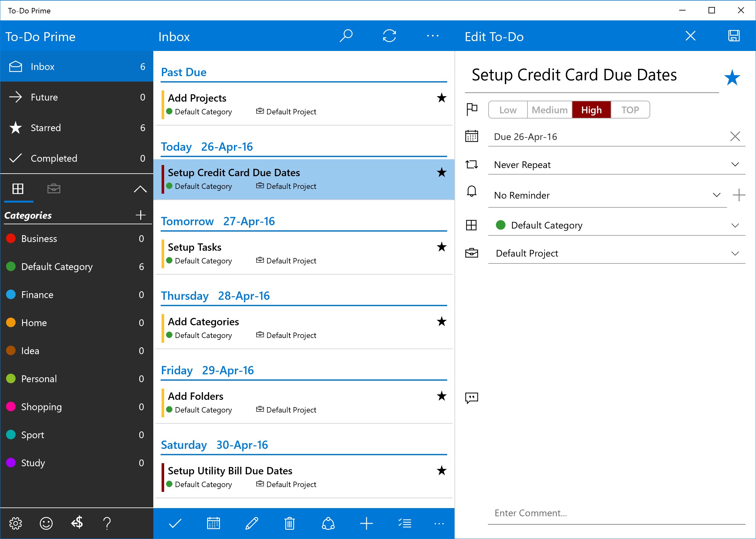Open settings via the gear icon
Viewport: 756px width, 539px height.
15,523
